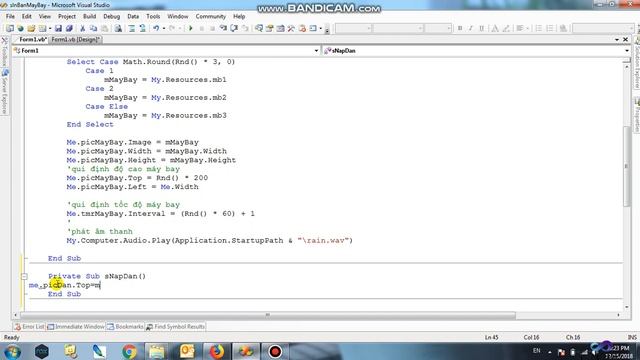Open the Toolbox side panel tab
The image size is (640, 360).
[x=4, y=53]
